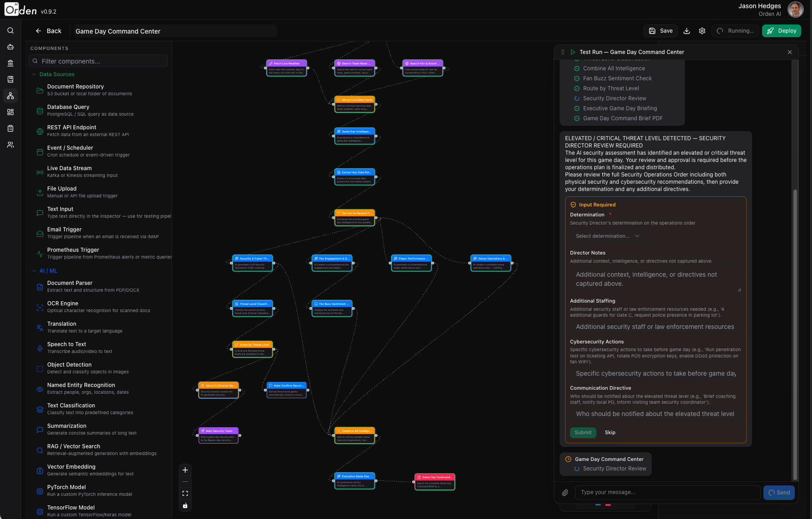Viewport: 812px width, 519px height.
Task: Click the export download icon in the toolbar
Action: coord(686,30)
